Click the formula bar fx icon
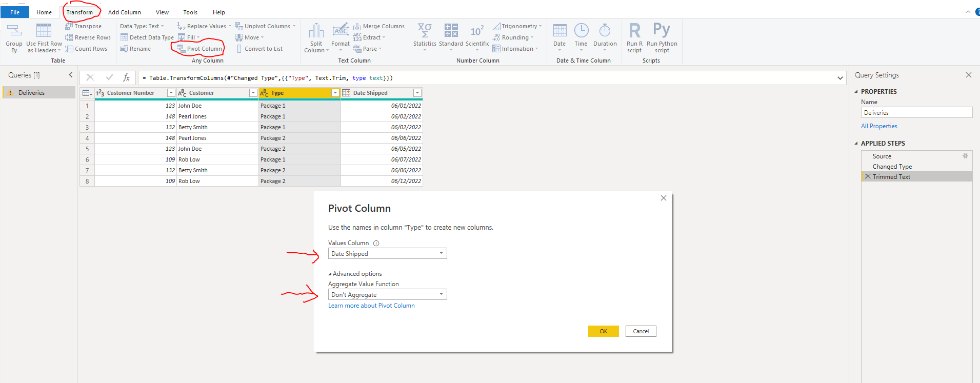This screenshot has height=383, width=980. click(x=126, y=77)
